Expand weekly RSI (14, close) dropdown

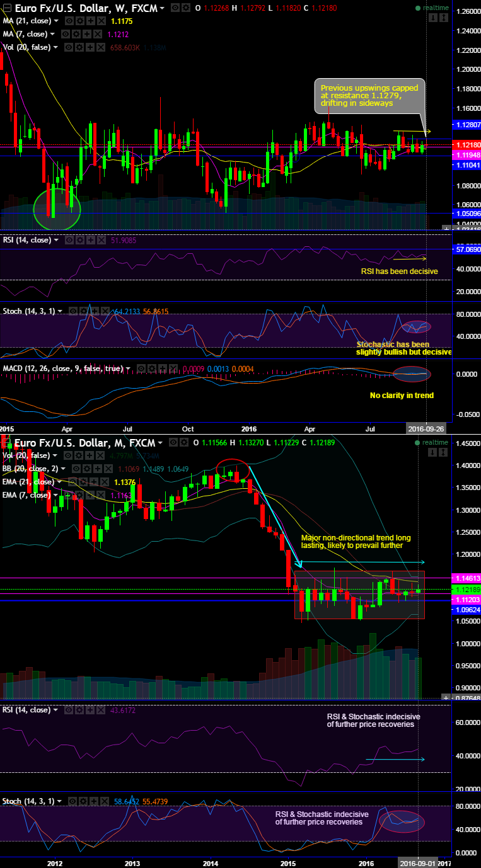(x=56, y=240)
